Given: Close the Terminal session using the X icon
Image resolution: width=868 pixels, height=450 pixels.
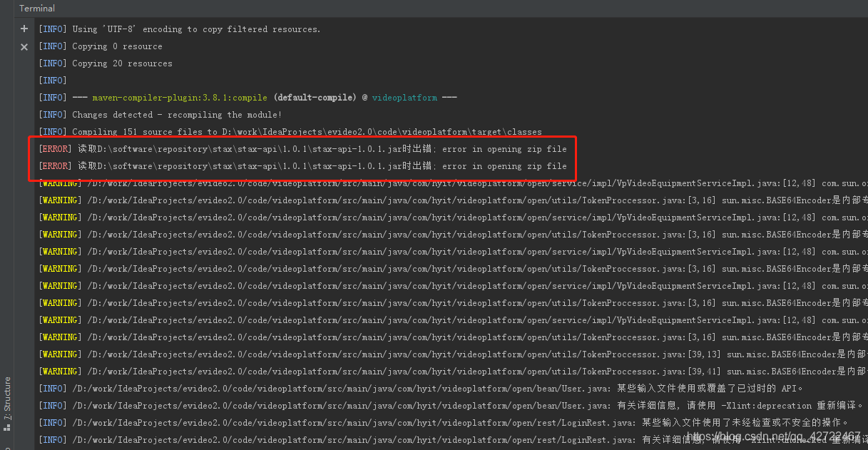Looking at the screenshot, I should coord(24,46).
